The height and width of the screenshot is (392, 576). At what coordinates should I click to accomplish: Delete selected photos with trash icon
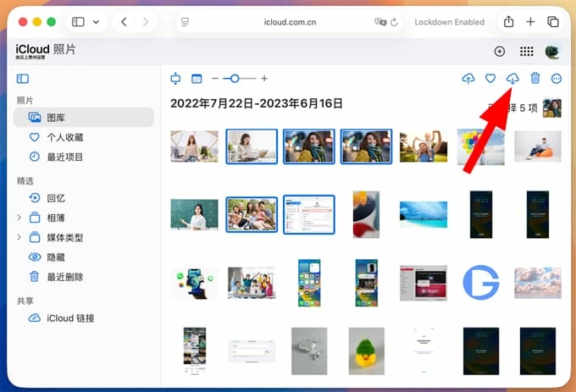pyautogui.click(x=534, y=79)
